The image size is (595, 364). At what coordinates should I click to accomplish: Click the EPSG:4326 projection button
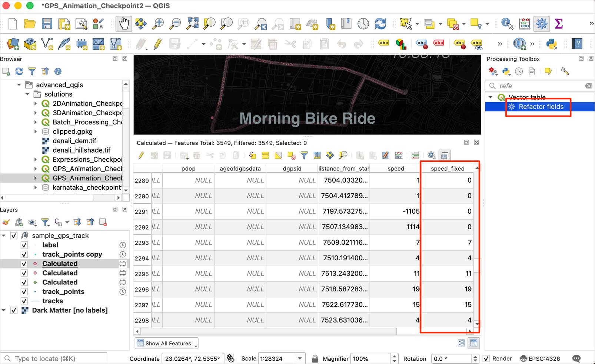click(x=540, y=358)
